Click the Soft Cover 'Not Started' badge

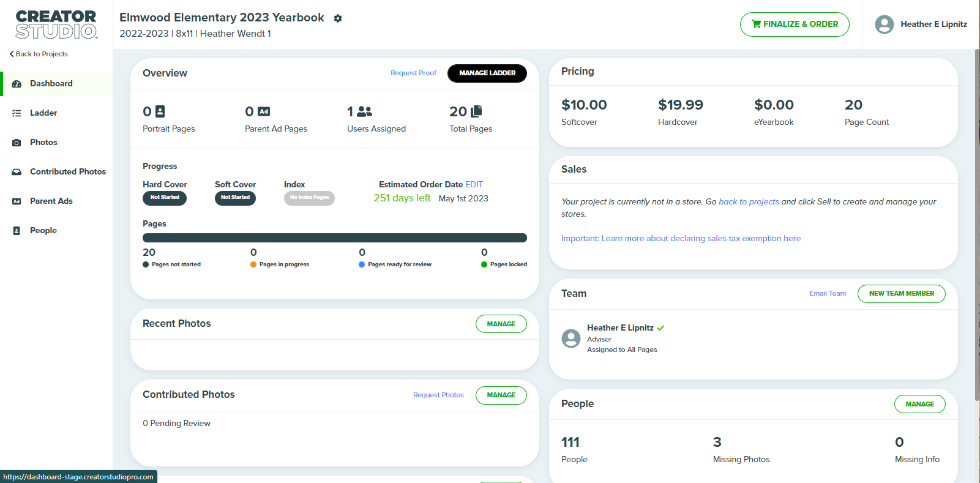click(235, 198)
